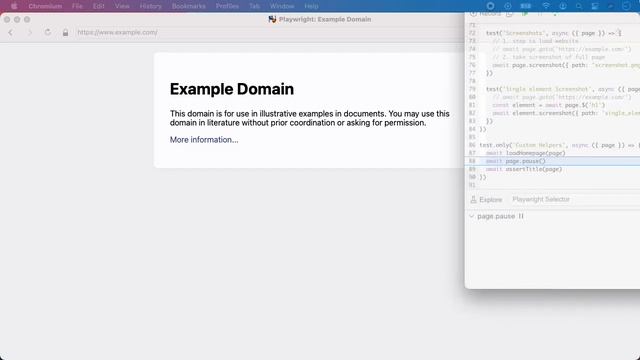Image resolution: width=640 pixels, height=360 pixels.
Task: Click the lock site-info icon
Action: (65, 33)
